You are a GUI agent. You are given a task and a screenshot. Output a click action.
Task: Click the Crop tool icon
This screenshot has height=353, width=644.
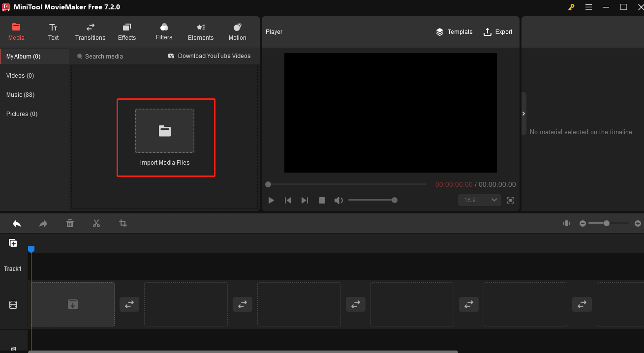(123, 224)
